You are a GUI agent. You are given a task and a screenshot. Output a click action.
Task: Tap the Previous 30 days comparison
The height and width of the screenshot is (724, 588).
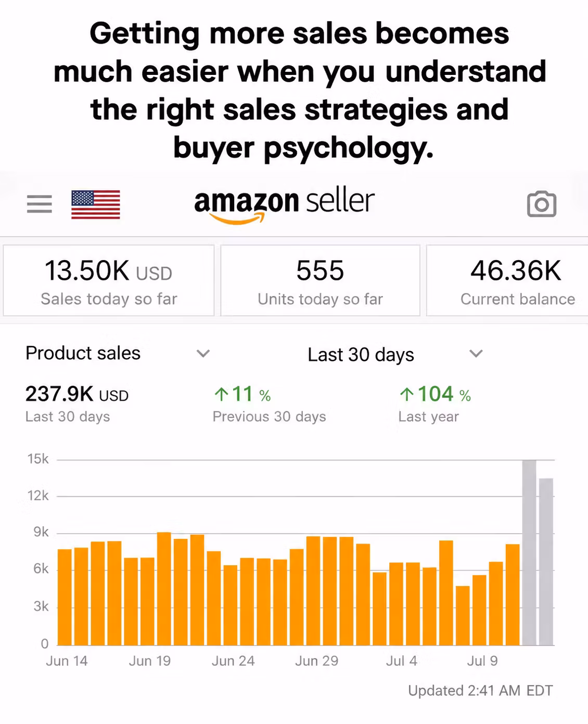point(269,417)
